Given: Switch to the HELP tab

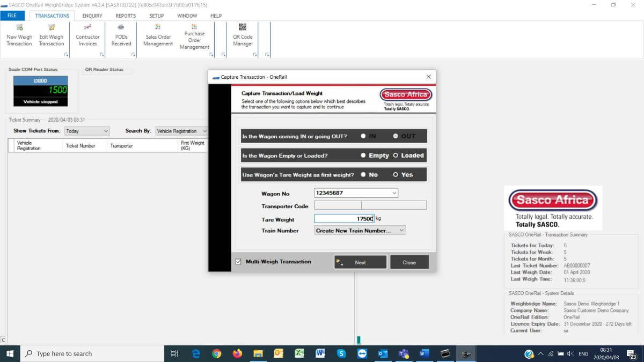Looking at the screenshot, I should (216, 16).
